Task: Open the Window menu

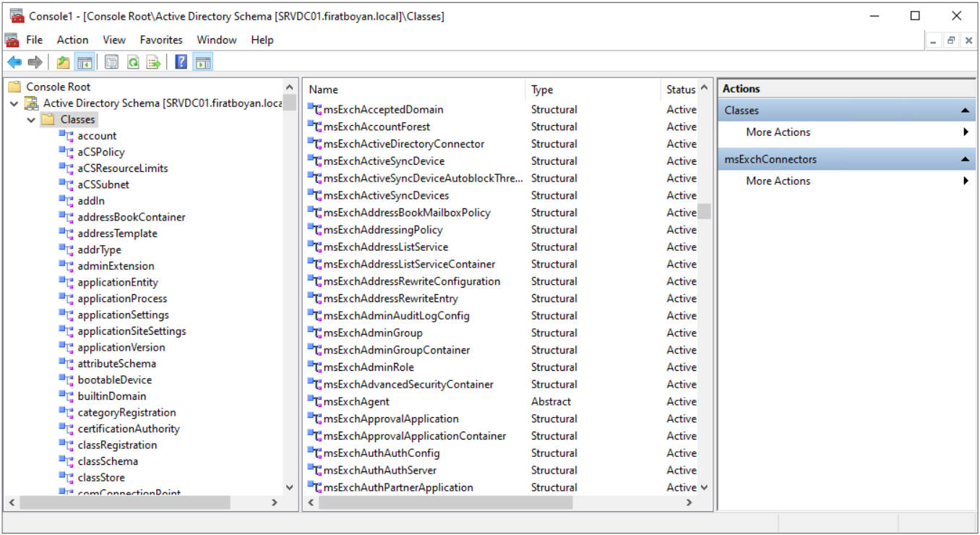Action: 217,40
